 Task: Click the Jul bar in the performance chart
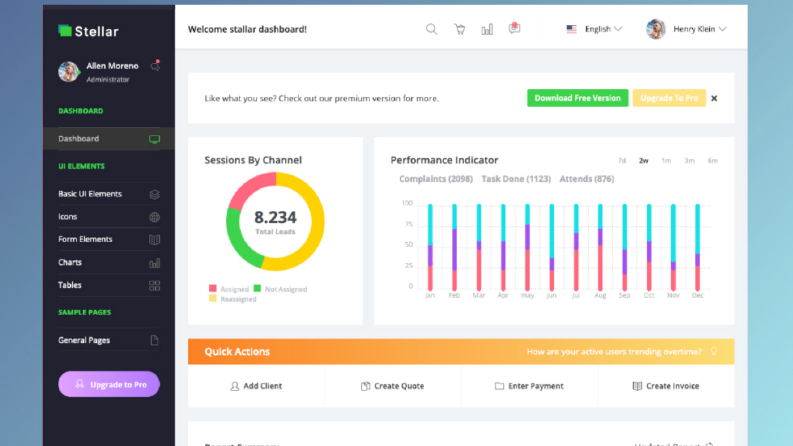pyautogui.click(x=576, y=247)
